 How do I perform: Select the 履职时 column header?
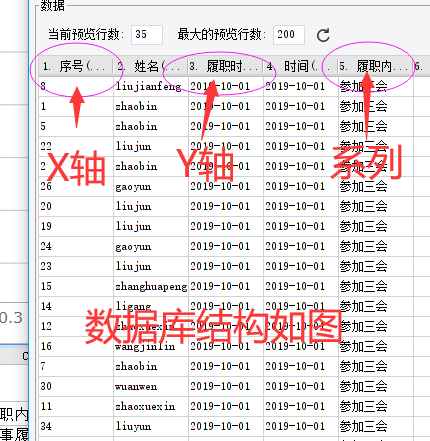[226, 67]
